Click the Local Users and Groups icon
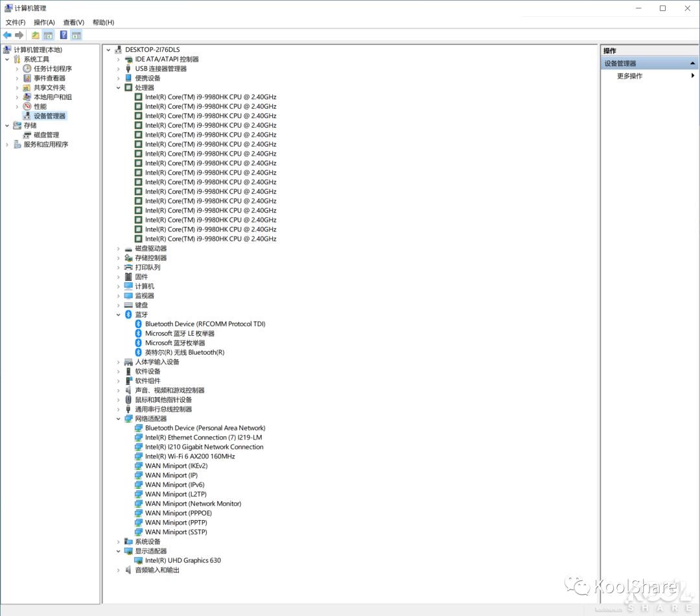 [x=27, y=97]
